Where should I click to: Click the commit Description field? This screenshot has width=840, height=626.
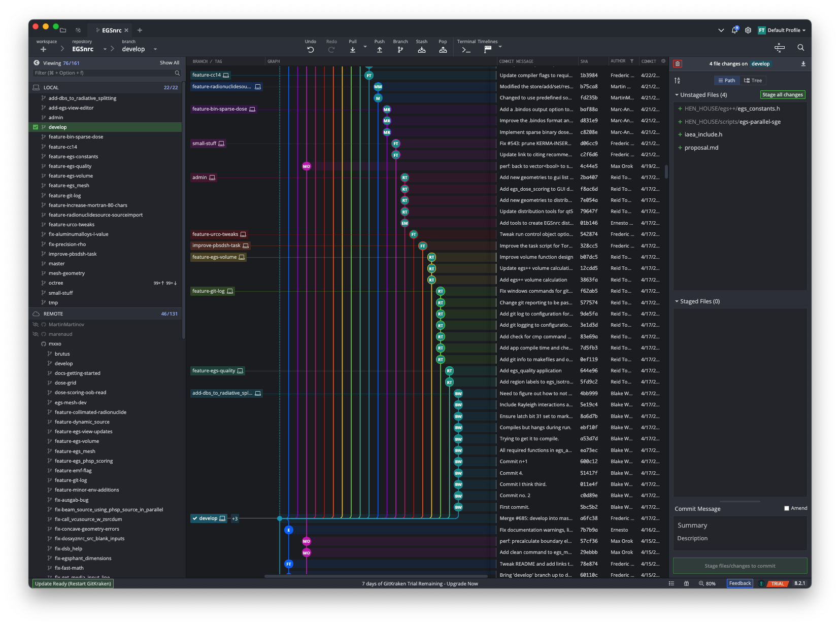pos(740,538)
